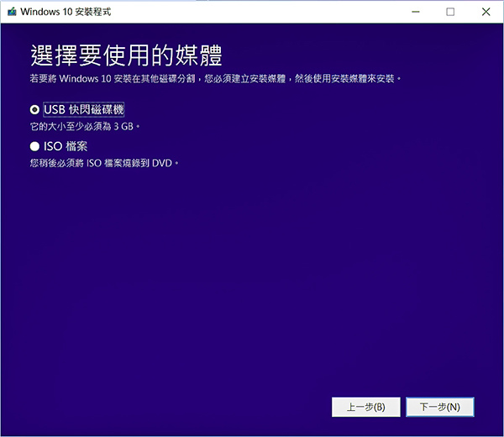Image resolution: width=504 pixels, height=437 pixels.
Task: Click the Windows 10 setup title bar icon
Action: point(12,12)
